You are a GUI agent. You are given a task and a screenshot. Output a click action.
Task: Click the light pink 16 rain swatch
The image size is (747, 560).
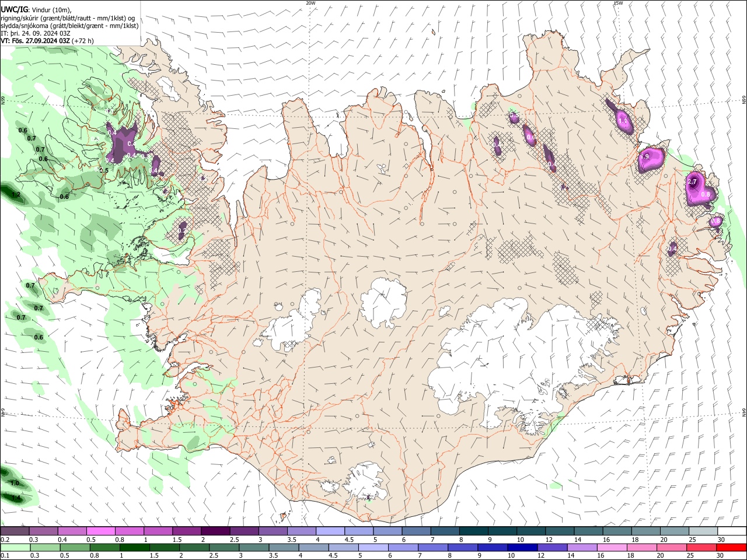(612, 547)
